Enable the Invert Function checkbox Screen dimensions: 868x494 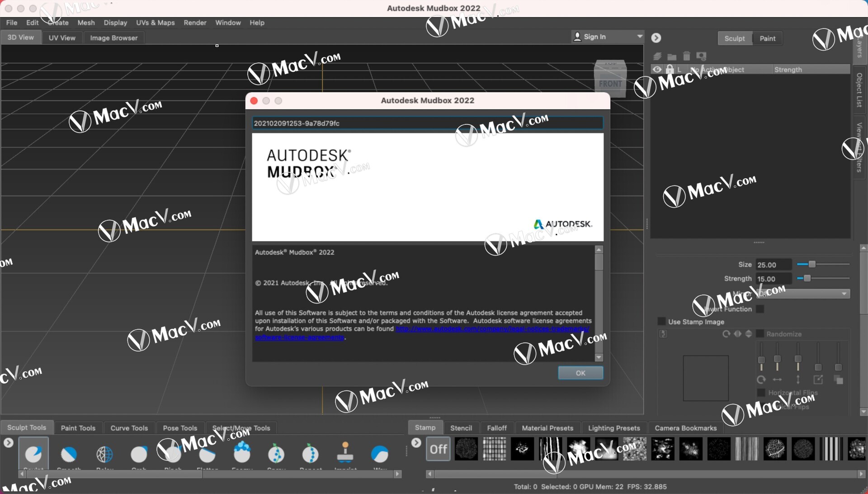click(x=760, y=309)
